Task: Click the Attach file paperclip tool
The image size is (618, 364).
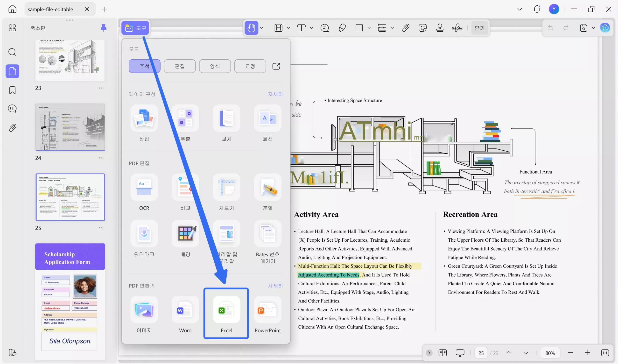Action: 406,28
